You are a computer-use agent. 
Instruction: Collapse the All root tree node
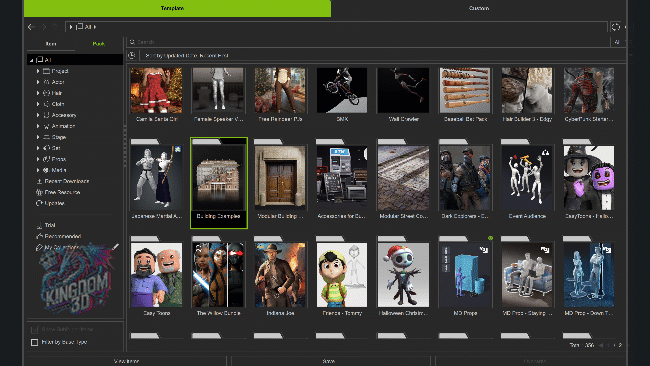32,60
